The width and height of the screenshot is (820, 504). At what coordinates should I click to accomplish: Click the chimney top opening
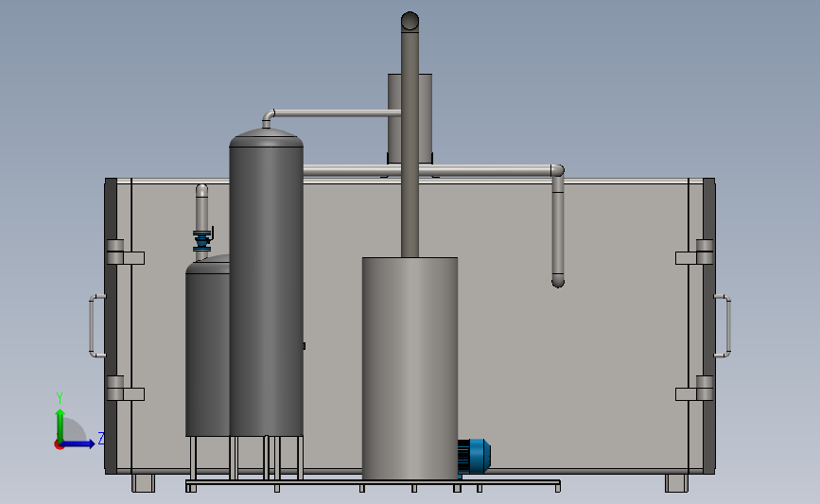(410, 21)
